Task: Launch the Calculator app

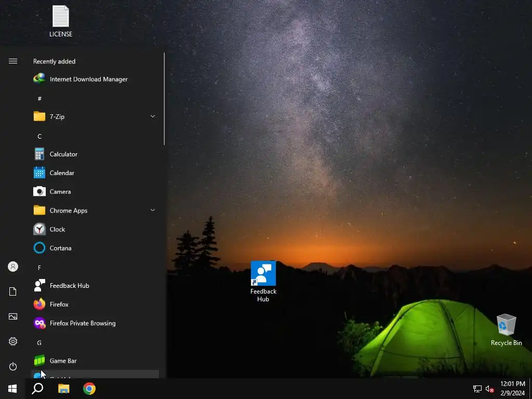Action: coord(95,154)
